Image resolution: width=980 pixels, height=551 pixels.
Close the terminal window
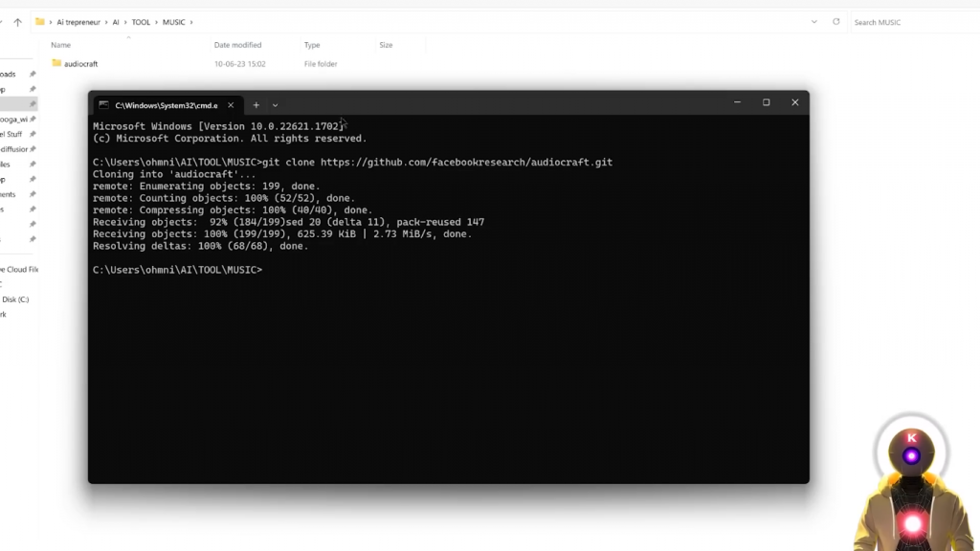[x=795, y=102]
